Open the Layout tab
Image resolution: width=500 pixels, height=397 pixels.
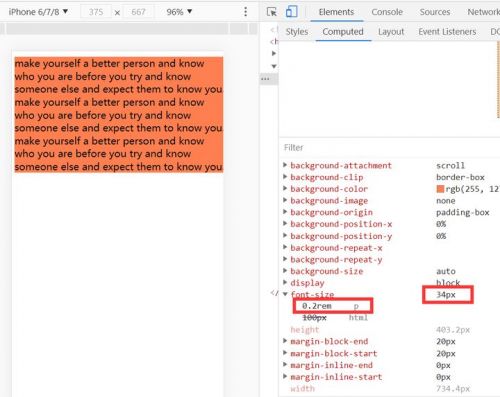391,32
